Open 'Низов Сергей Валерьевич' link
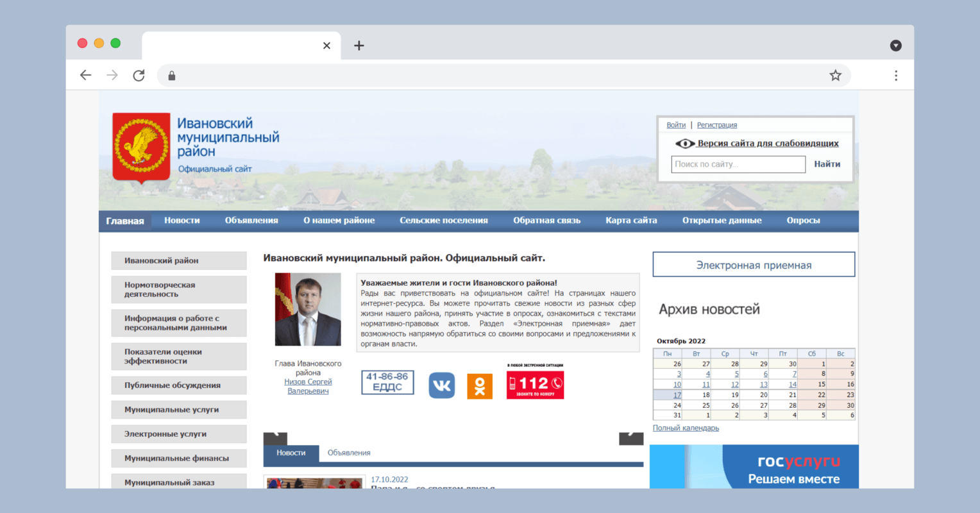Image resolution: width=980 pixels, height=513 pixels. click(x=308, y=386)
